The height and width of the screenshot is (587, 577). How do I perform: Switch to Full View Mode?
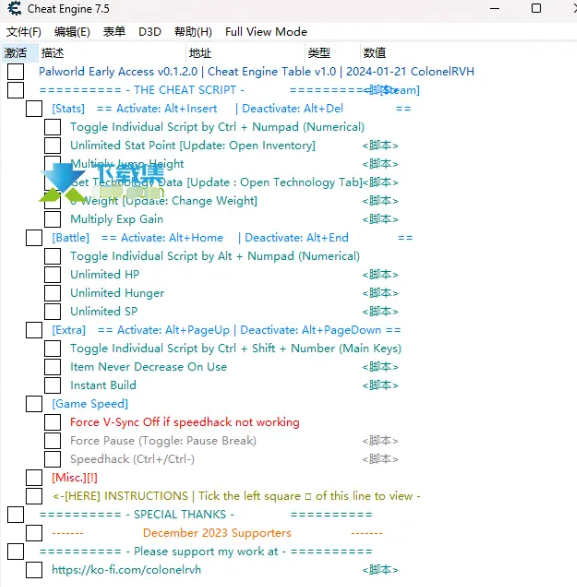click(x=266, y=32)
